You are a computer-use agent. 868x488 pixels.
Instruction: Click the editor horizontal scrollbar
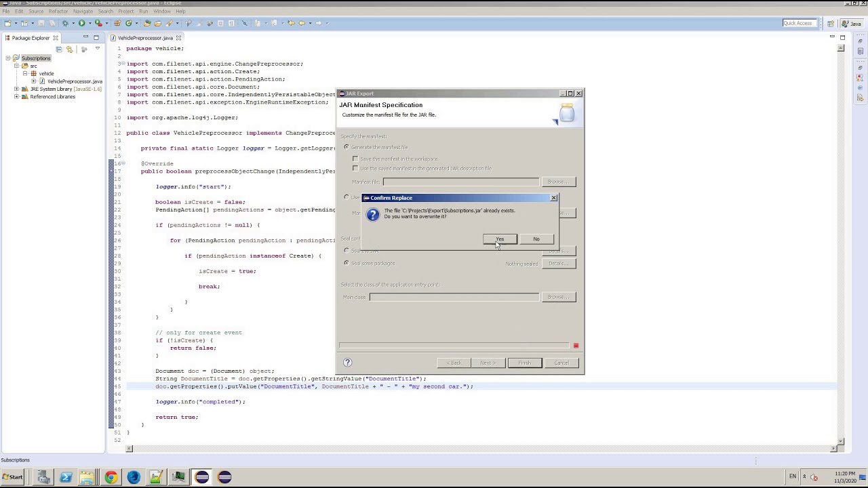coord(481,448)
